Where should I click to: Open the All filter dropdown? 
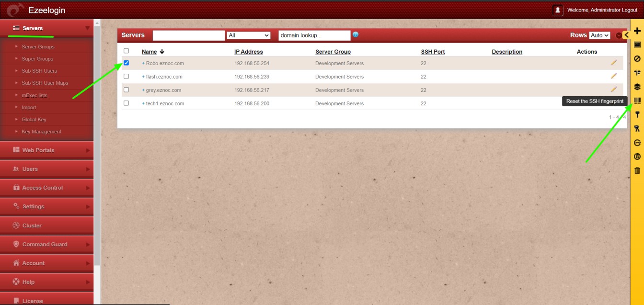tap(249, 35)
